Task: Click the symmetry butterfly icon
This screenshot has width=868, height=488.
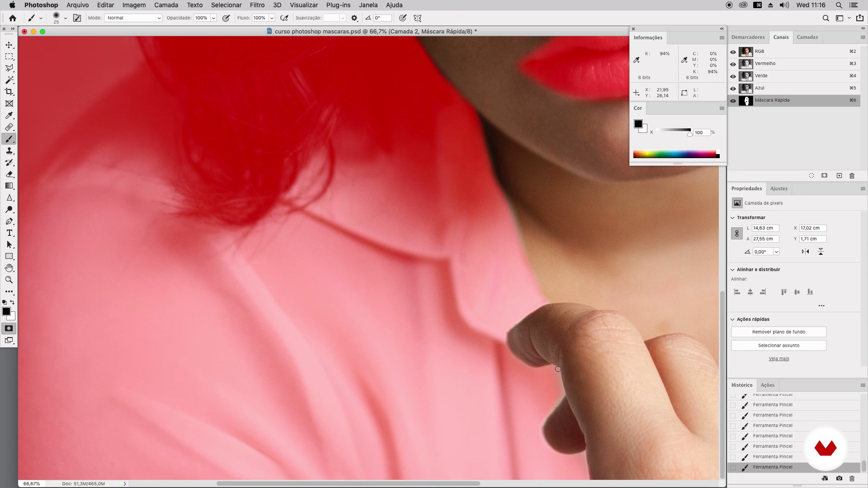Action: (417, 18)
